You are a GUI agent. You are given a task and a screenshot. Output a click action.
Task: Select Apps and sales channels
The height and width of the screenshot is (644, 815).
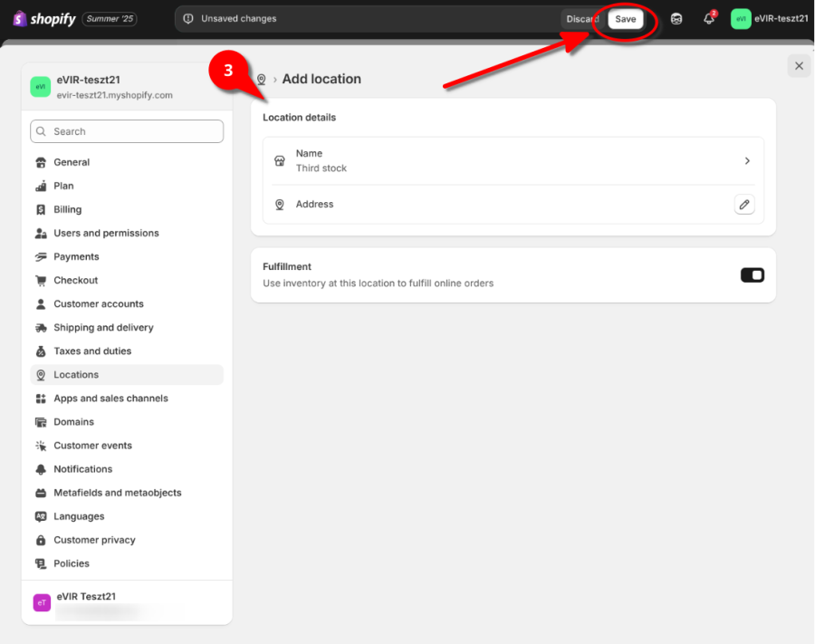(110, 399)
